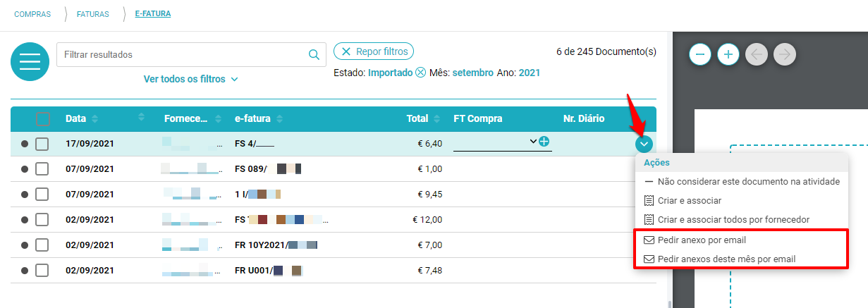Click status dot of FS 089/ row
Image resolution: width=868 pixels, height=308 pixels.
point(25,169)
